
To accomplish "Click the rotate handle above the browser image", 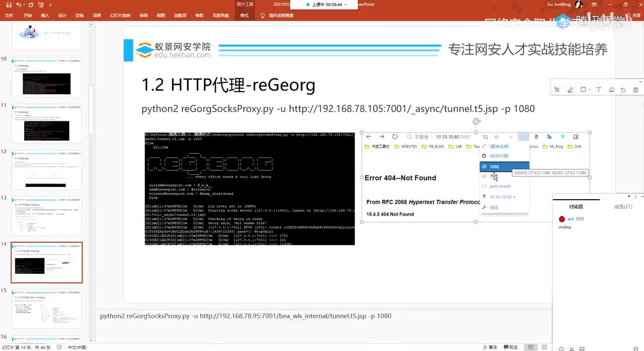I will 476,121.
